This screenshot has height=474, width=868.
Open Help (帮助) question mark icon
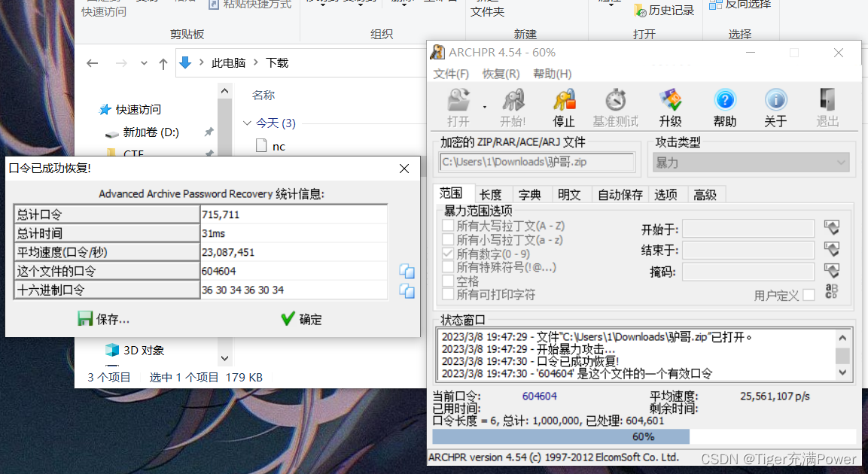click(725, 100)
